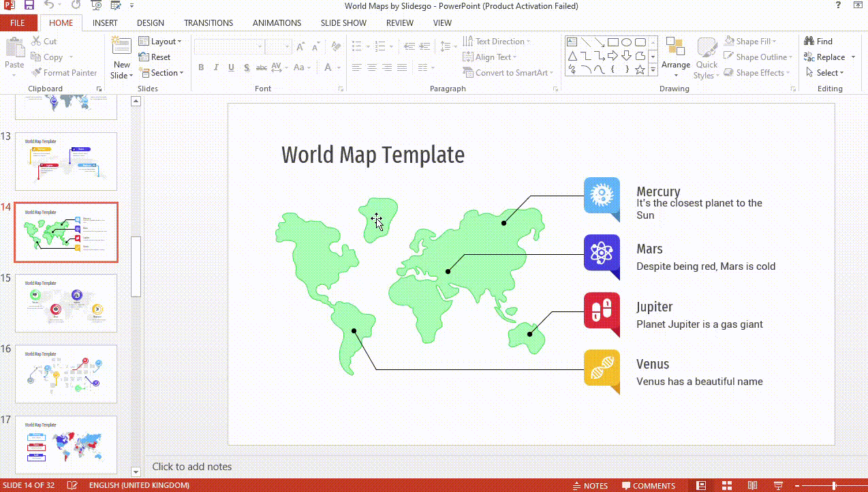
Task: Select the Format Painter tool
Action: [x=65, y=72]
